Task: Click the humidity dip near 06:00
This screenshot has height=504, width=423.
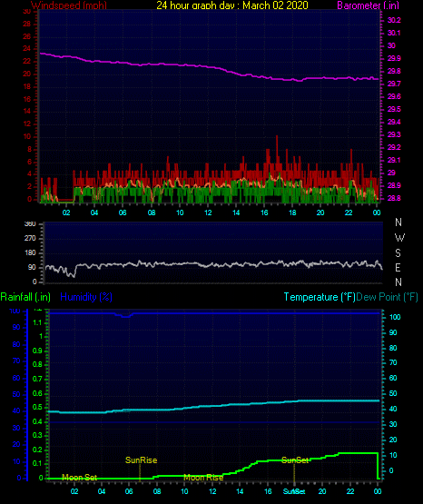Action: (126, 316)
